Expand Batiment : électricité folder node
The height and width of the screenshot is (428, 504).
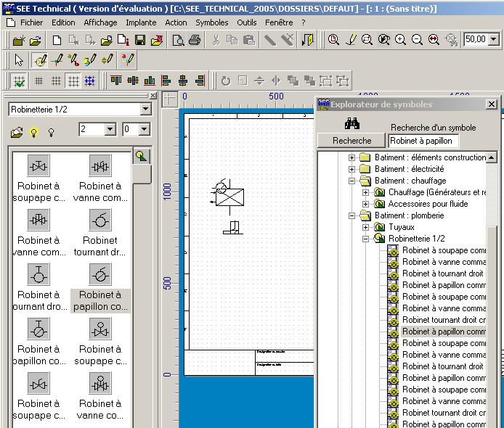(x=351, y=169)
